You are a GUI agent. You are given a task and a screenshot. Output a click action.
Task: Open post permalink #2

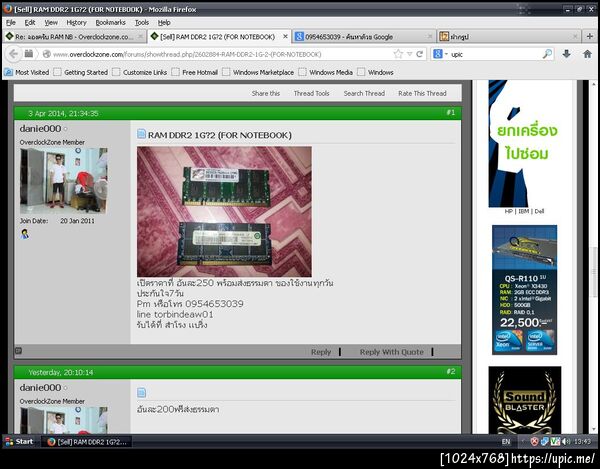coord(450,371)
